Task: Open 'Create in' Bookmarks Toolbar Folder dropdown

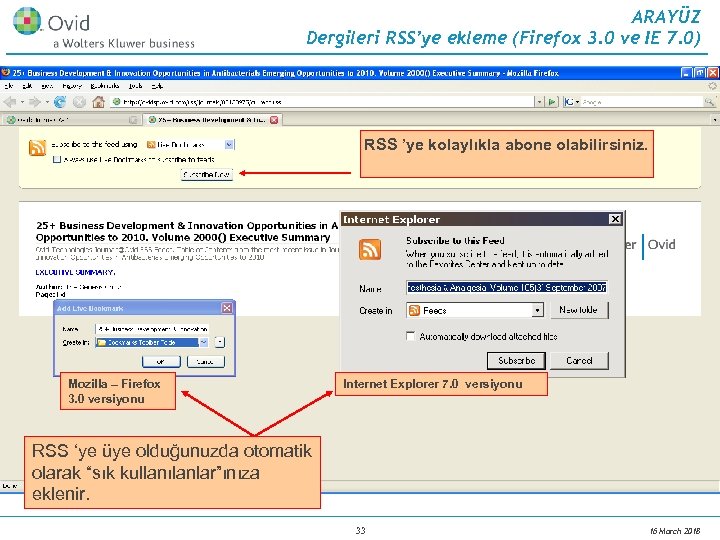Action: 204,342
